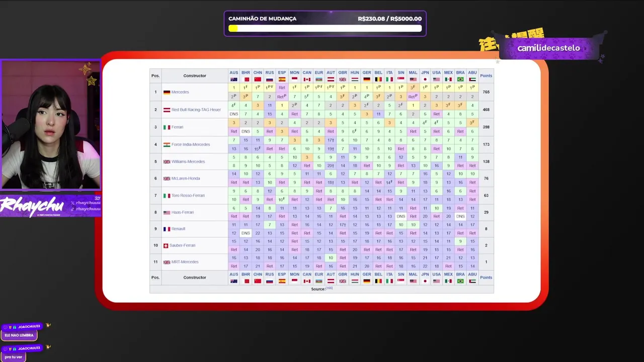The image size is (644, 362).
Task: Click the Malaysian flag in the top header row
Action: 413,79
